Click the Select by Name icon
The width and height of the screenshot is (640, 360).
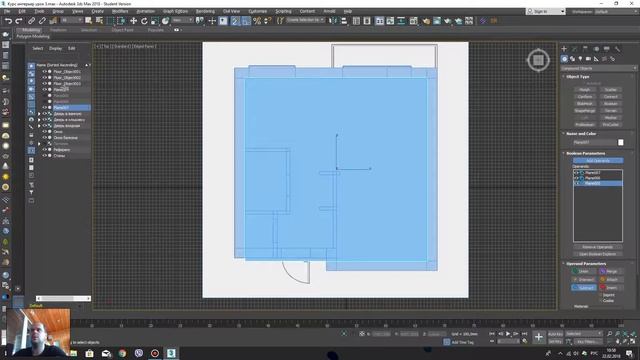tap(99, 21)
